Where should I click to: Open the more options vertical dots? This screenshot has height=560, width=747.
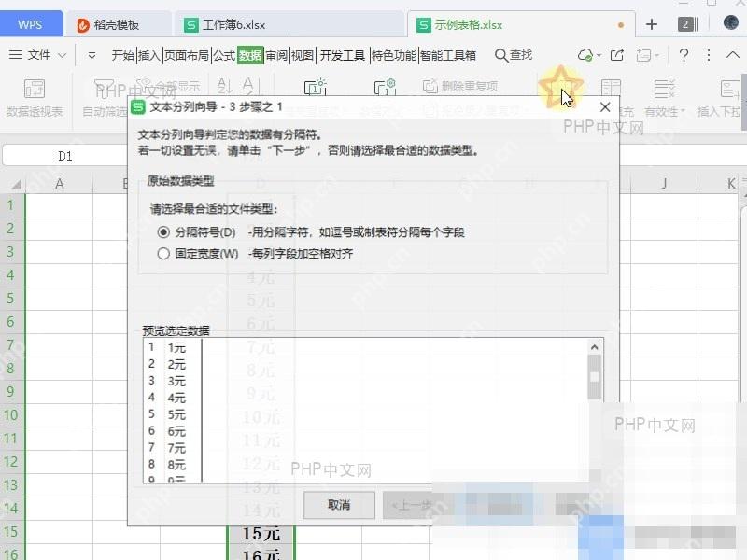pyautogui.click(x=709, y=55)
